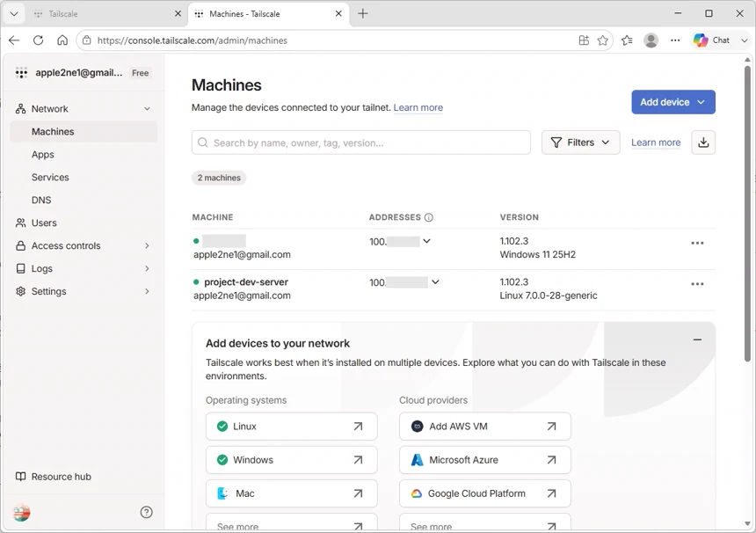Click the account name apple2ne1@gmail...
This screenshot has height=533, width=756.
78,73
